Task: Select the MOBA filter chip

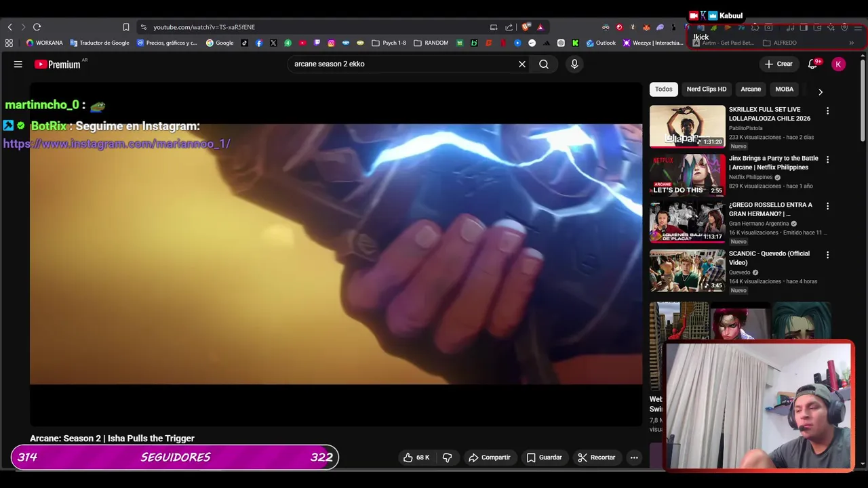Action: pos(785,89)
